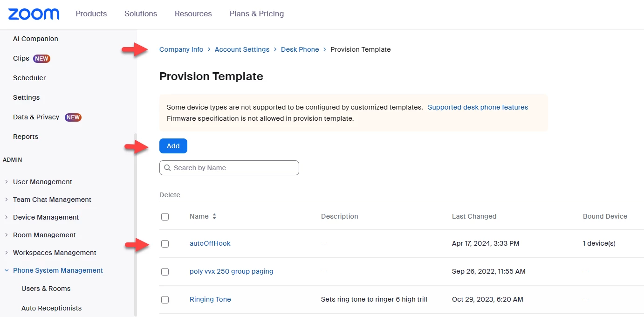Check the Ringing Tone template box
The height and width of the screenshot is (317, 644).
pyautogui.click(x=165, y=300)
